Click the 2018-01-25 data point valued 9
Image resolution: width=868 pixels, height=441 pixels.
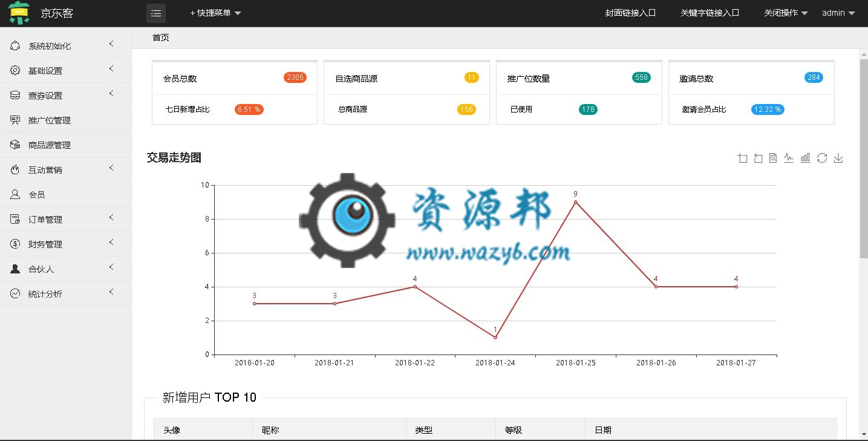[575, 202]
